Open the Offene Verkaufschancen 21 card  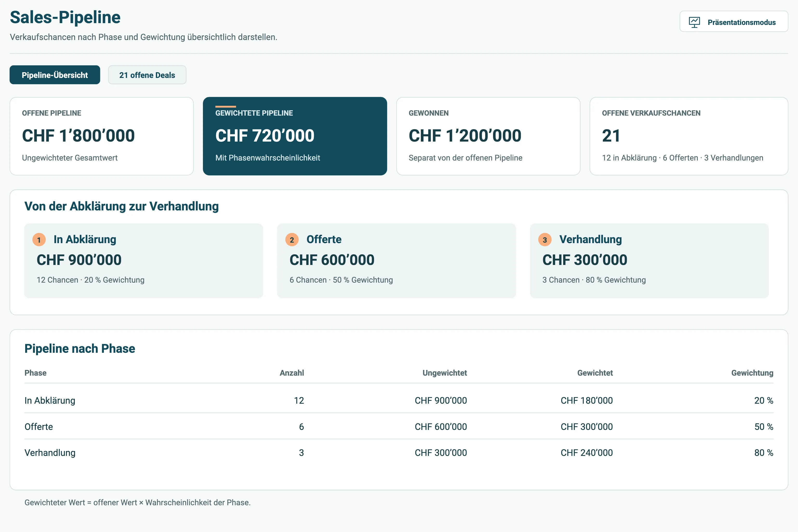pyautogui.click(x=689, y=136)
